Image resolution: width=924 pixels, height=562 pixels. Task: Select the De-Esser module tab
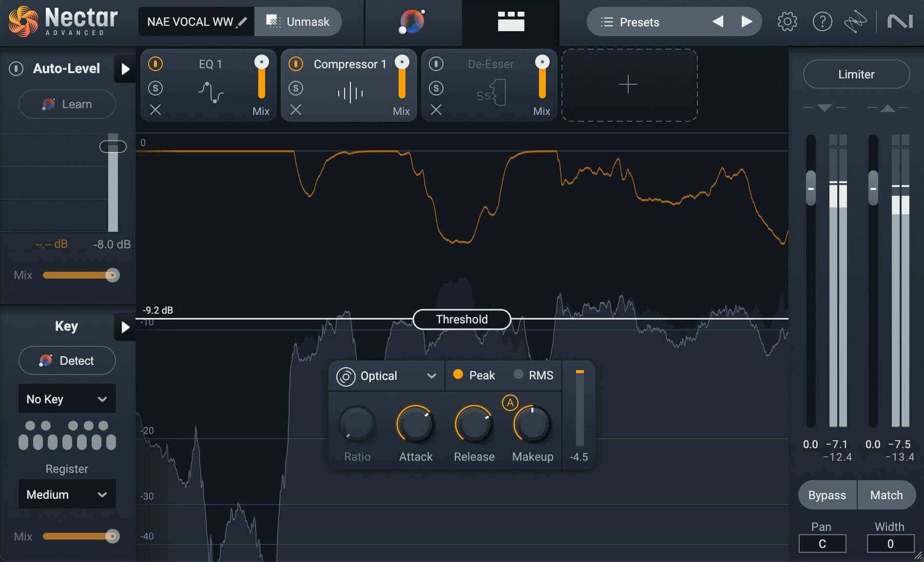(489, 85)
